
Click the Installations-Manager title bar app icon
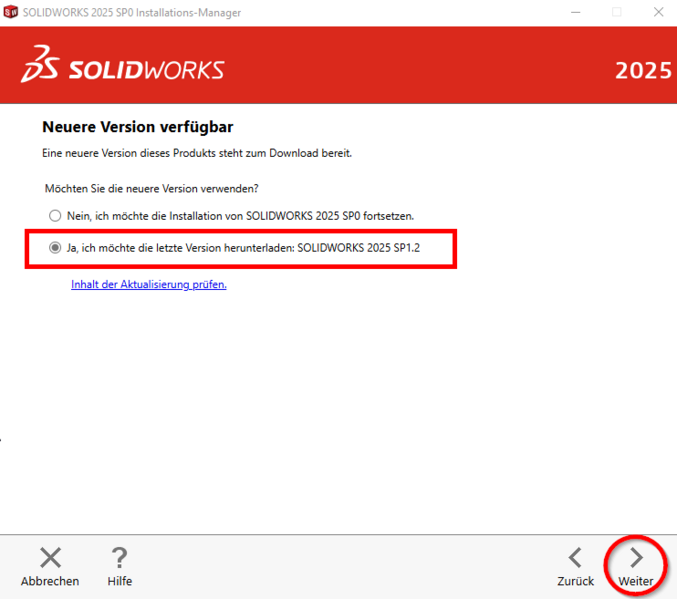click(12, 12)
